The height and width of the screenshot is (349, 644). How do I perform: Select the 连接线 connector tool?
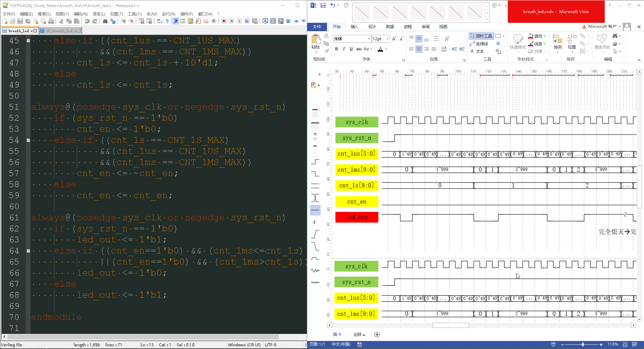pos(479,44)
